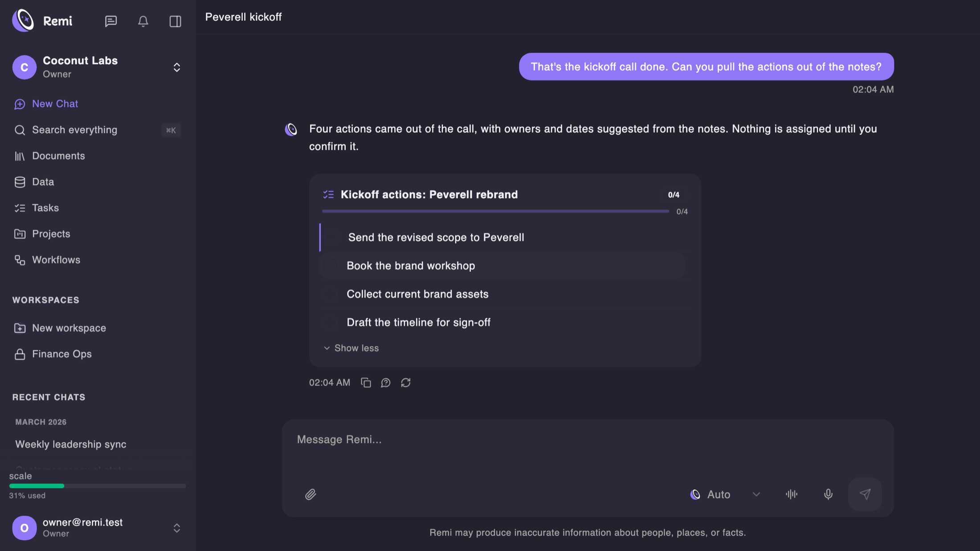Copy the assistant response
The width and height of the screenshot is (980, 551).
coord(366,383)
